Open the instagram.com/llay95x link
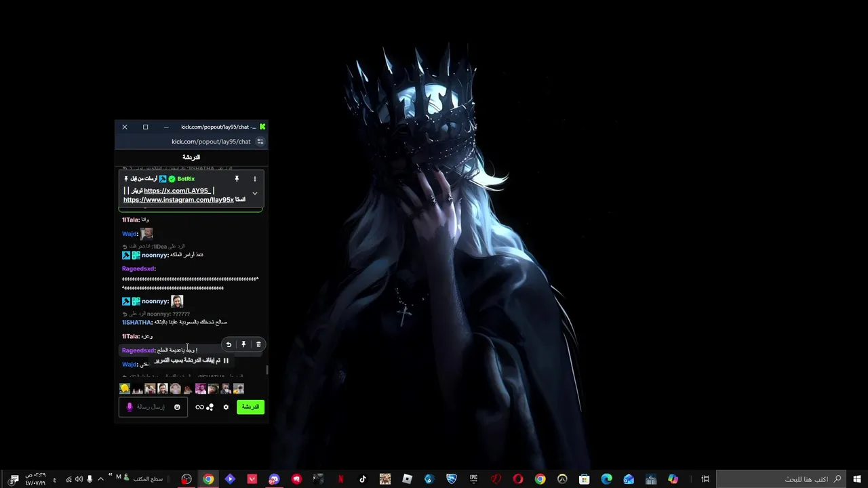 tap(178, 200)
